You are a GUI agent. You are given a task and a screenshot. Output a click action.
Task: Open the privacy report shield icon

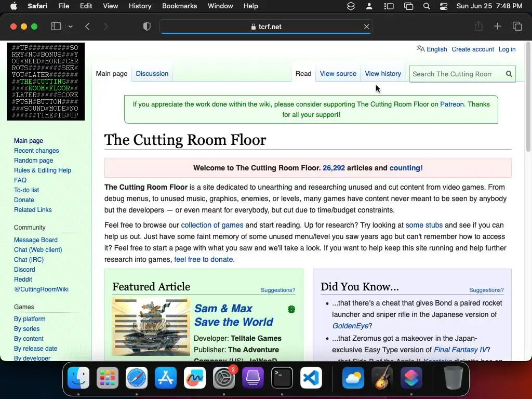click(x=147, y=26)
